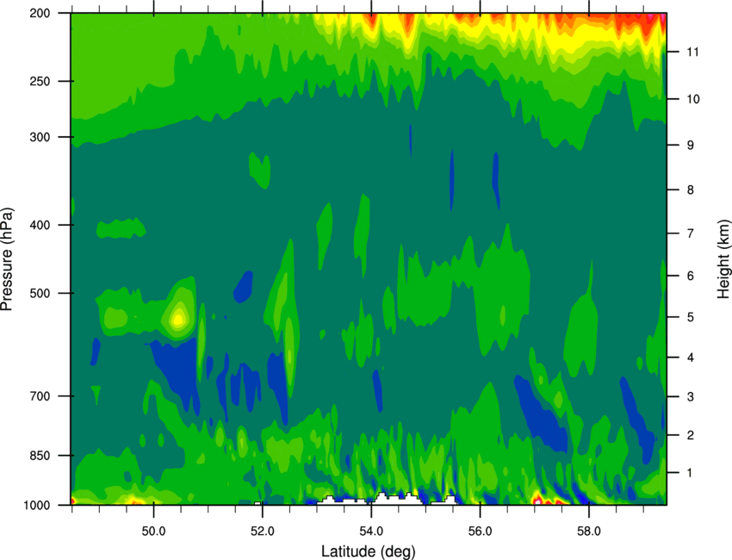Click the 250 pressure tick label
Image resolution: width=732 pixels, height=560 pixels.
pos(40,81)
